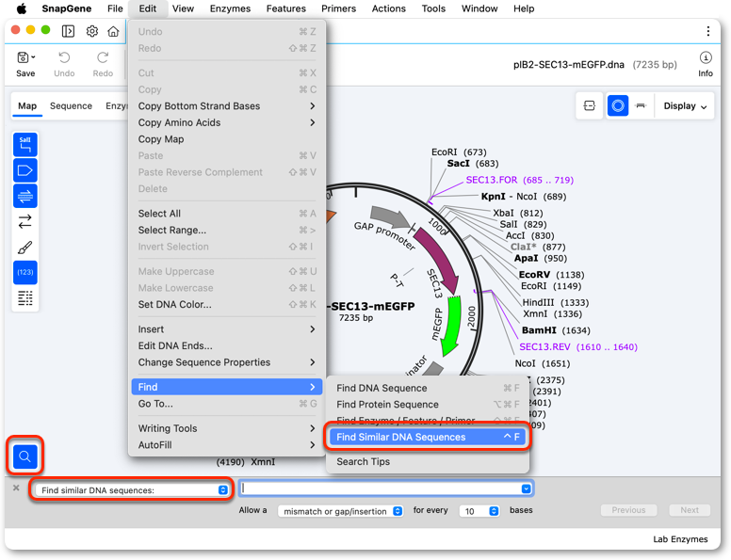Choose Find DNA Sequence
This screenshot has height=560, width=731.
pyautogui.click(x=428, y=388)
